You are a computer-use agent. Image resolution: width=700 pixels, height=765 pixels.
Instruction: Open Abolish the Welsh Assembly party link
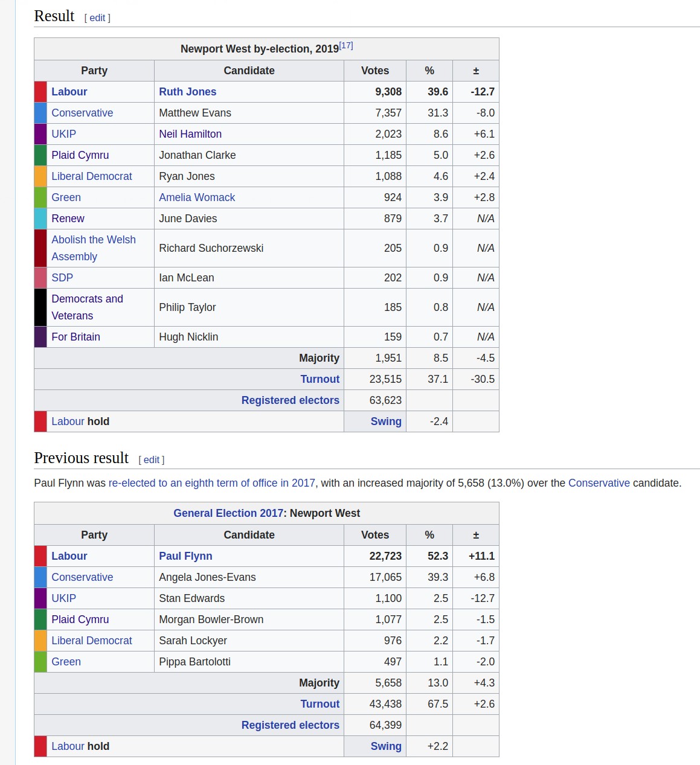click(94, 248)
